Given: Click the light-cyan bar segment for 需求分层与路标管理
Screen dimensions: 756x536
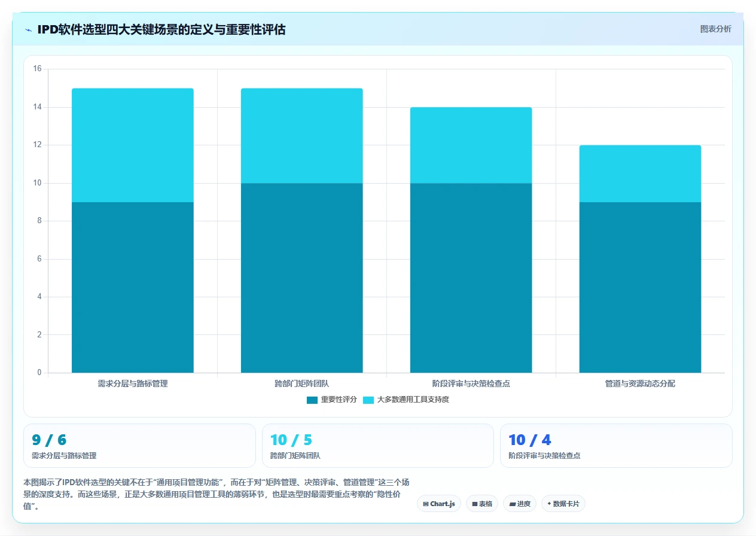Looking at the screenshot, I should pyautogui.click(x=133, y=145).
